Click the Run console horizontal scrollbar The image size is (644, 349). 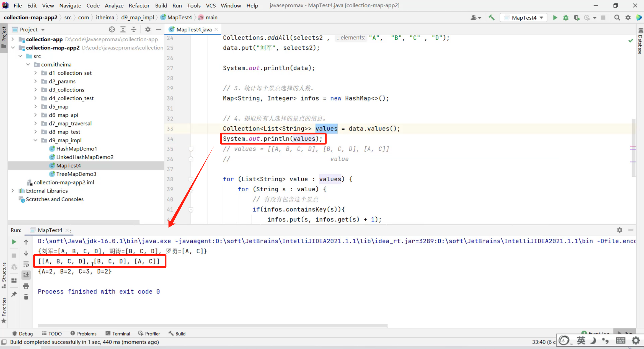point(213,326)
